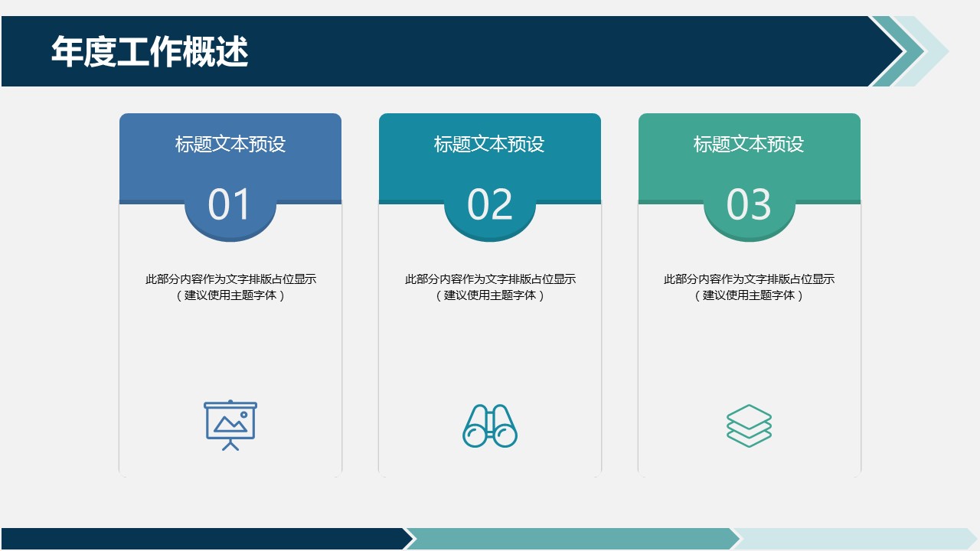
Task: Select the green 03 number badge
Action: tap(749, 207)
